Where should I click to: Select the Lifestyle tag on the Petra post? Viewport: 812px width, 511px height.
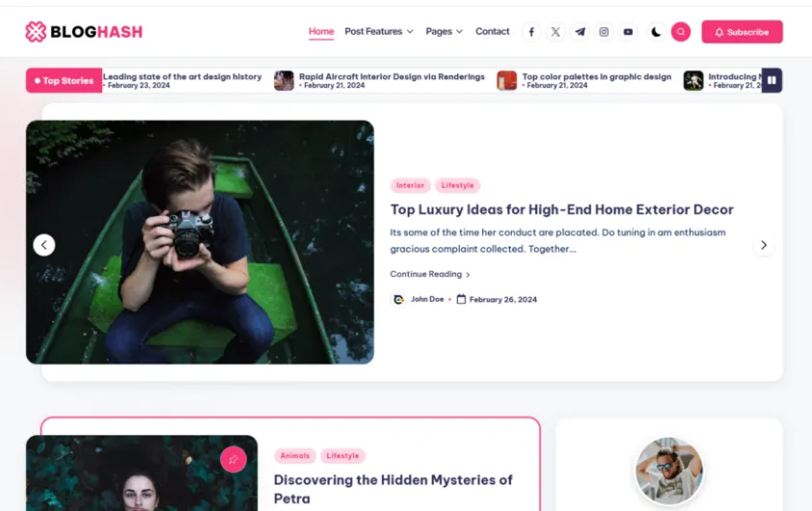point(342,456)
